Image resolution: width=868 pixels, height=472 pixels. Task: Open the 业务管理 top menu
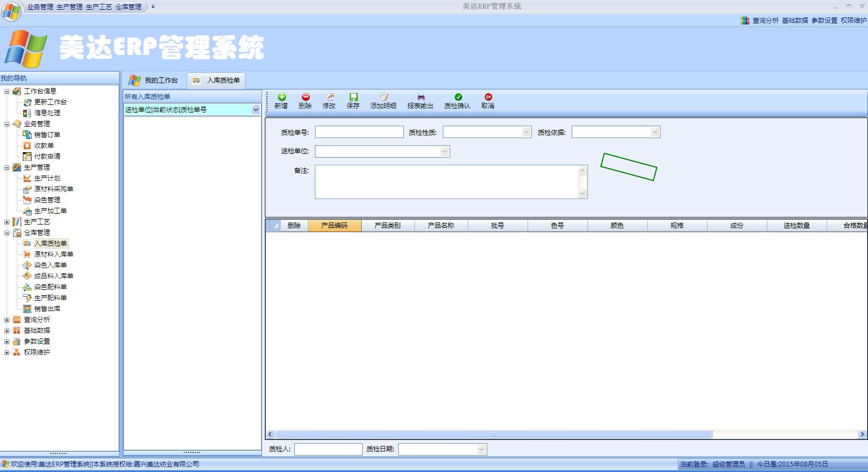pyautogui.click(x=40, y=7)
